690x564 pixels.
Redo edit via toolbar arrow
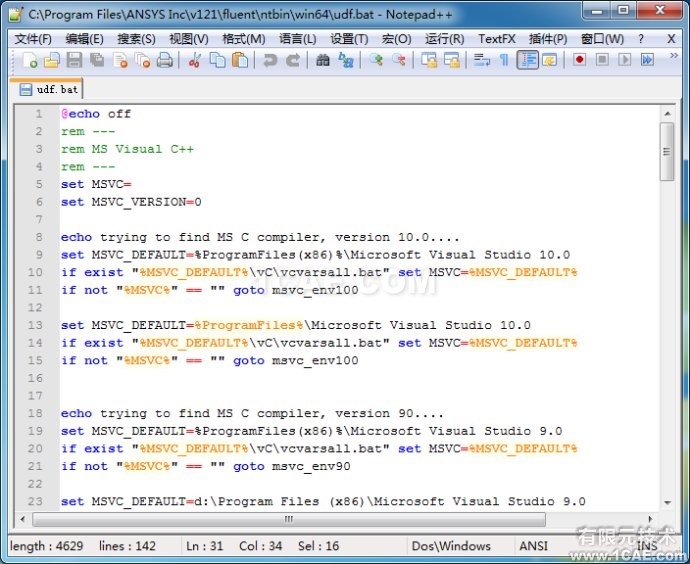293,60
